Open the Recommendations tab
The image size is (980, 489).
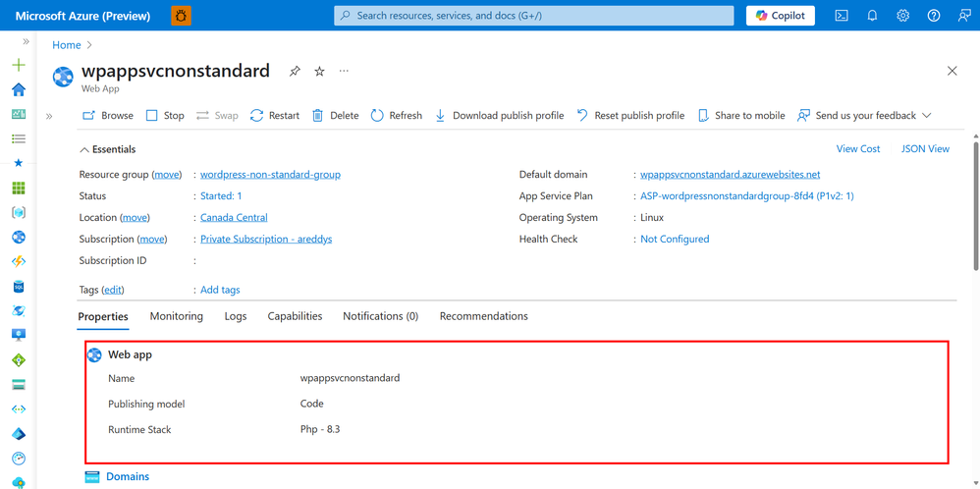484,316
